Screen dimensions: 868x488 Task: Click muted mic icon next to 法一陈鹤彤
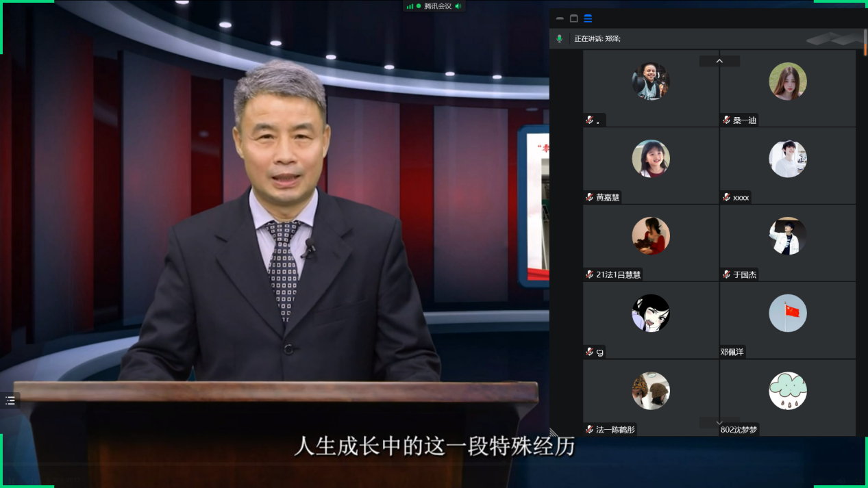tap(589, 430)
